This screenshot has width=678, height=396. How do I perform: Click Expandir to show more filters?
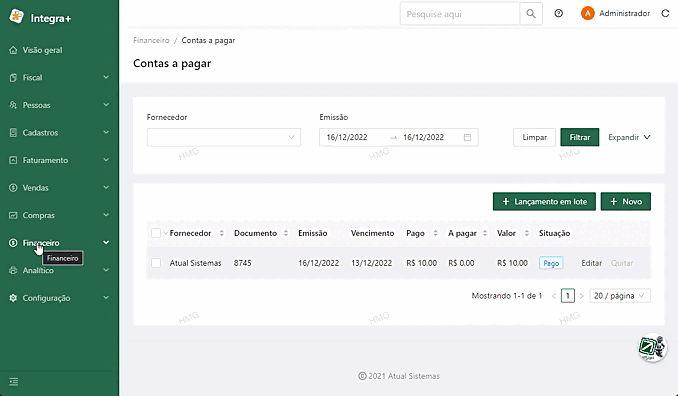629,137
